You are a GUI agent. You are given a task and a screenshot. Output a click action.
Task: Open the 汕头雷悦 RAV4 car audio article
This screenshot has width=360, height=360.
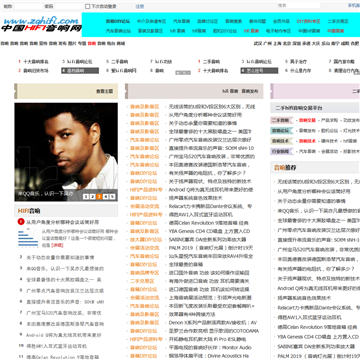211,256
